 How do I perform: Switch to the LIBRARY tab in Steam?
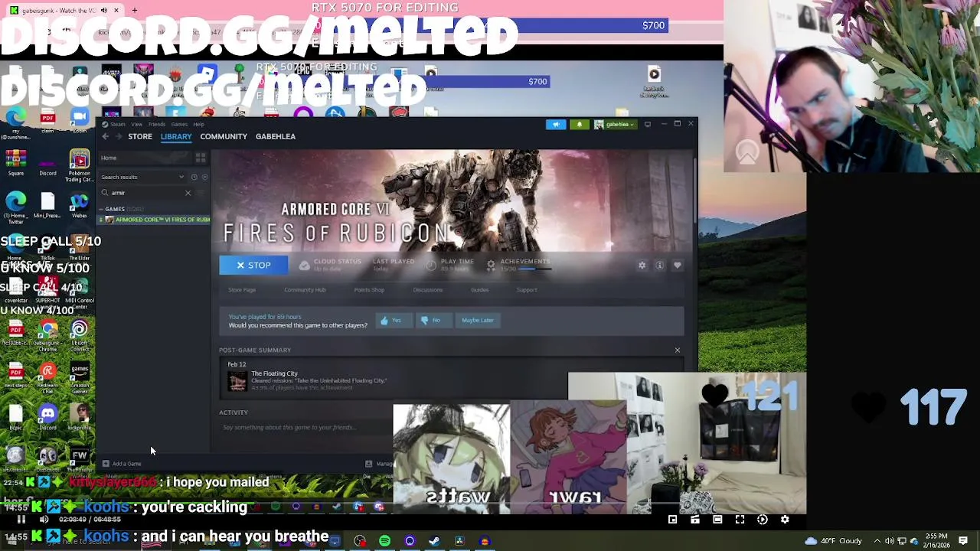(x=176, y=136)
